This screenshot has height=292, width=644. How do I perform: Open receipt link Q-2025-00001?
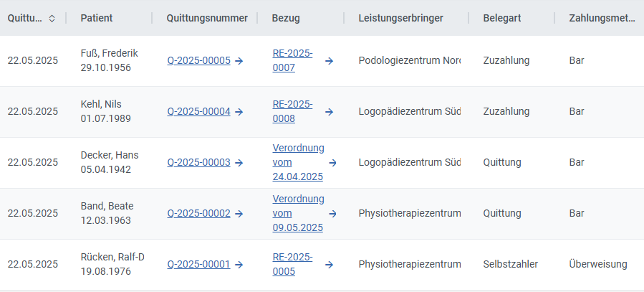[198, 265]
